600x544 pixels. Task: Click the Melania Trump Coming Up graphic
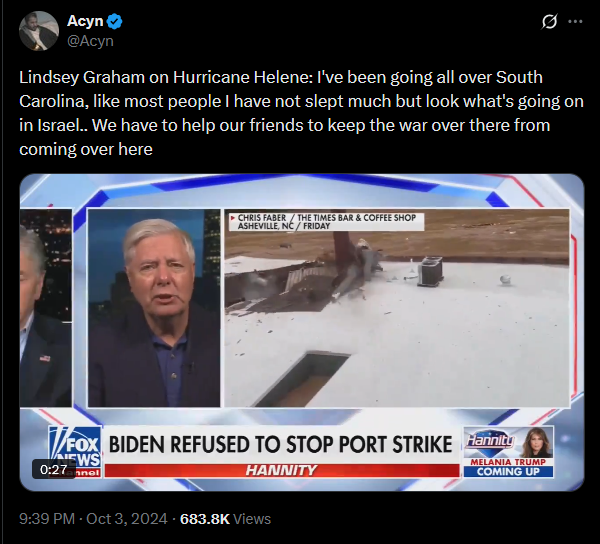click(x=509, y=452)
